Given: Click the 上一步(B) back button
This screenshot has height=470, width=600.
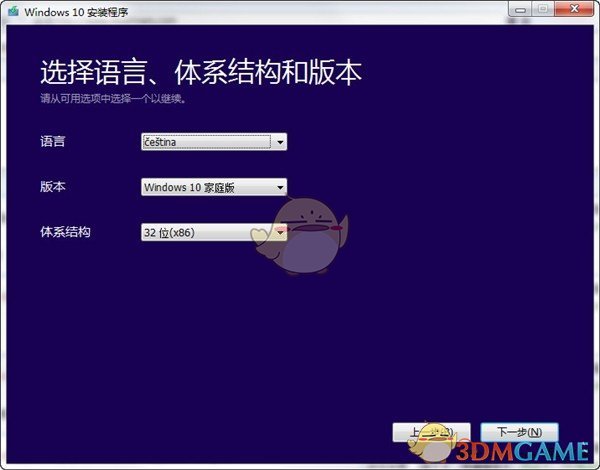Looking at the screenshot, I should (x=432, y=432).
